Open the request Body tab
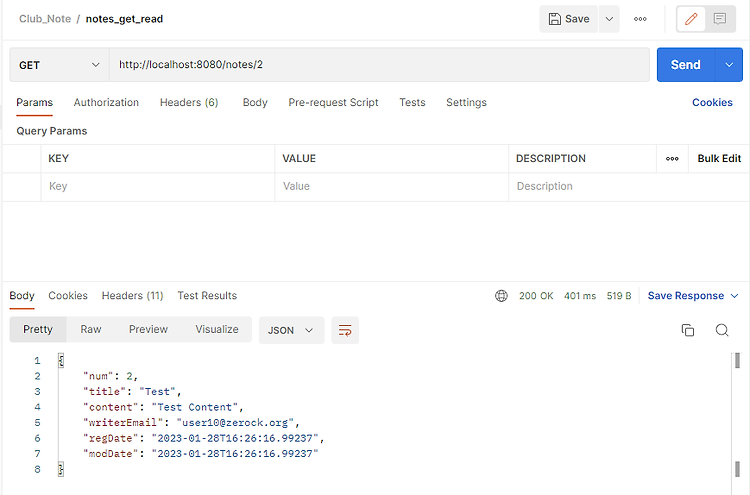The height and width of the screenshot is (495, 750). pos(255,102)
